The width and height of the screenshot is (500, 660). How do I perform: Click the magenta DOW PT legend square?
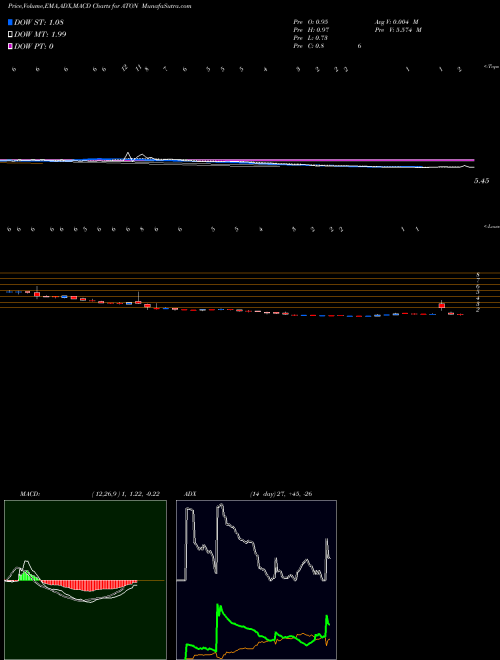tap(11, 46)
